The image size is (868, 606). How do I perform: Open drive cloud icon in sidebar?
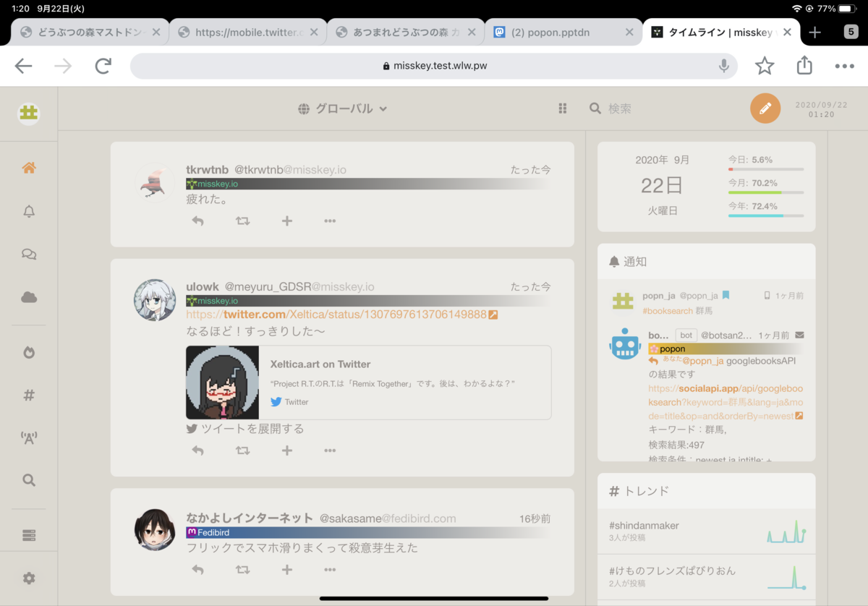29,297
